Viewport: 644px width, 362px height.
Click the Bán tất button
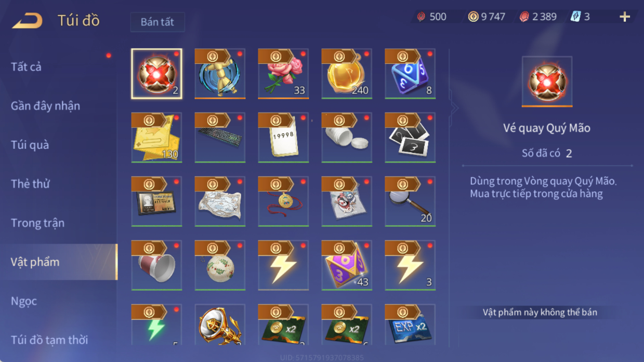tap(157, 22)
